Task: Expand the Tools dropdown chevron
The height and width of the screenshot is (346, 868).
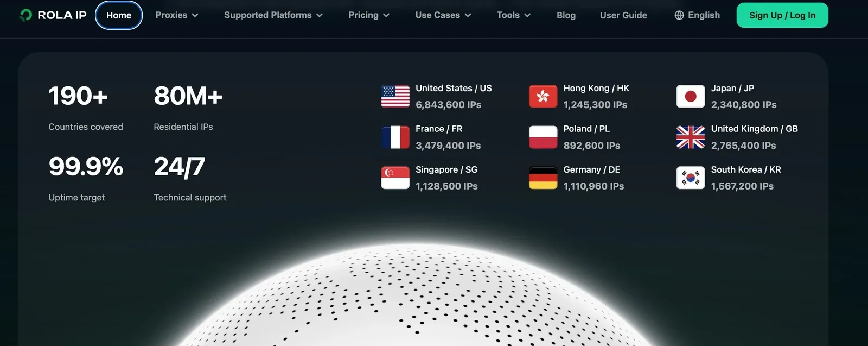Action: tap(527, 15)
